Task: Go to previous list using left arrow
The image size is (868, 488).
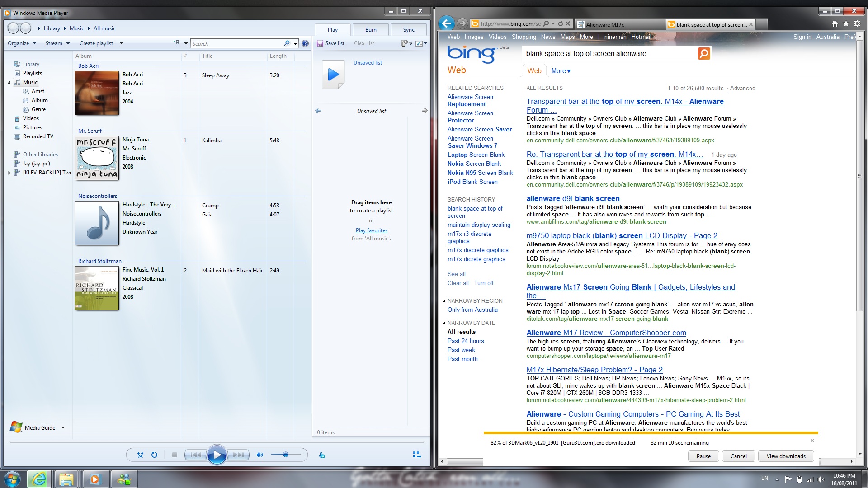Action: coord(318,111)
